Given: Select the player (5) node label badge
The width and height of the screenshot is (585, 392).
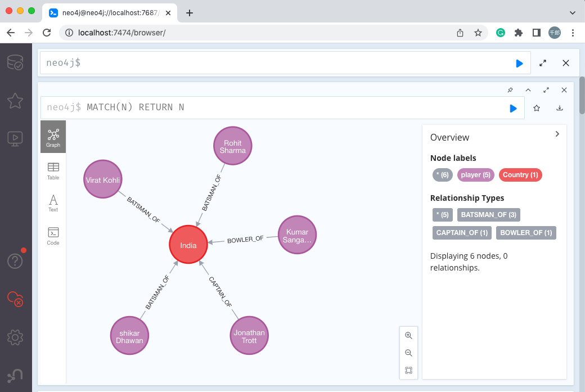Looking at the screenshot, I should (475, 175).
